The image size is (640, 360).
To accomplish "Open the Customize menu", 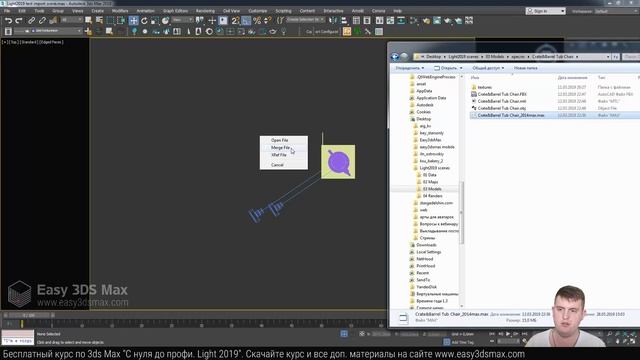I will pos(258,11).
